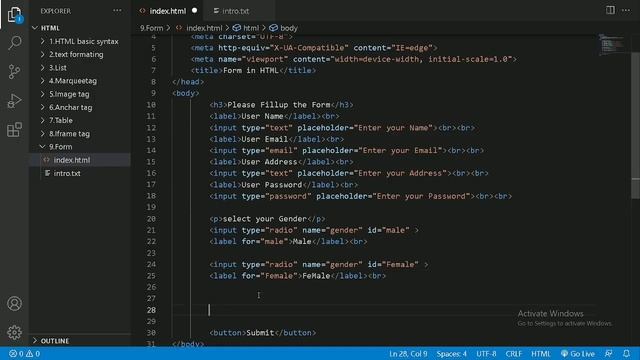
Task: Split the editor to the right
Action: 610,10
